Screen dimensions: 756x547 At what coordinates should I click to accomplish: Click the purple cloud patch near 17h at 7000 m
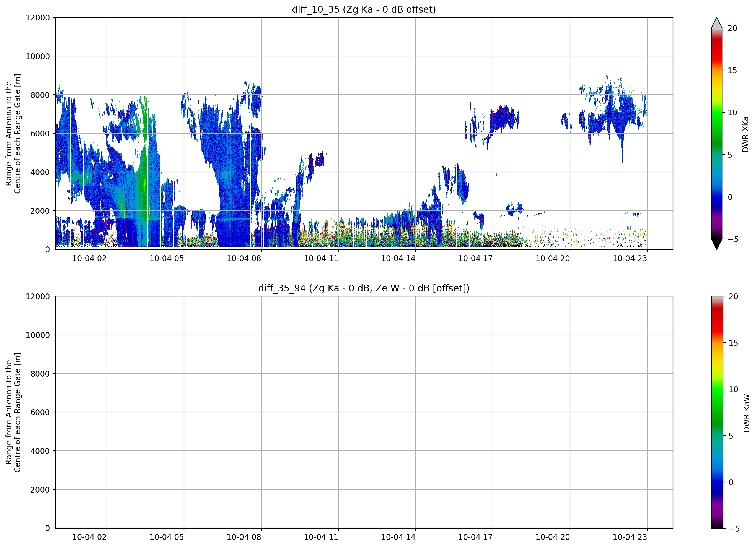coord(504,118)
